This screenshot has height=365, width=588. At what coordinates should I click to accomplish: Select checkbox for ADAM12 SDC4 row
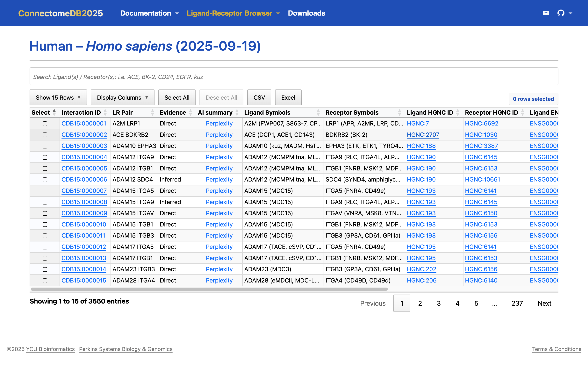45,180
